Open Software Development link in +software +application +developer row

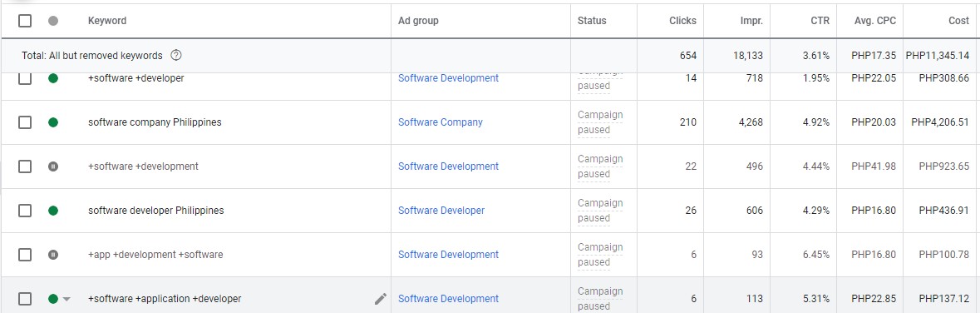tap(448, 299)
